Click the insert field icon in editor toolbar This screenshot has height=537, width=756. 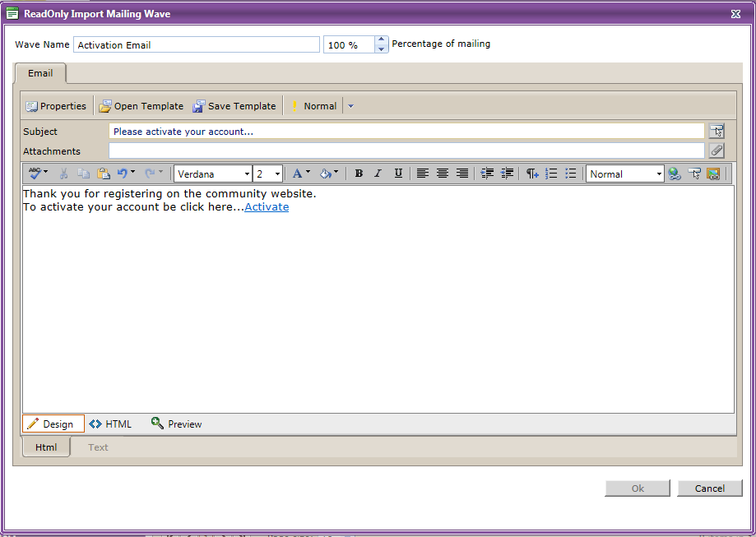pos(693,174)
